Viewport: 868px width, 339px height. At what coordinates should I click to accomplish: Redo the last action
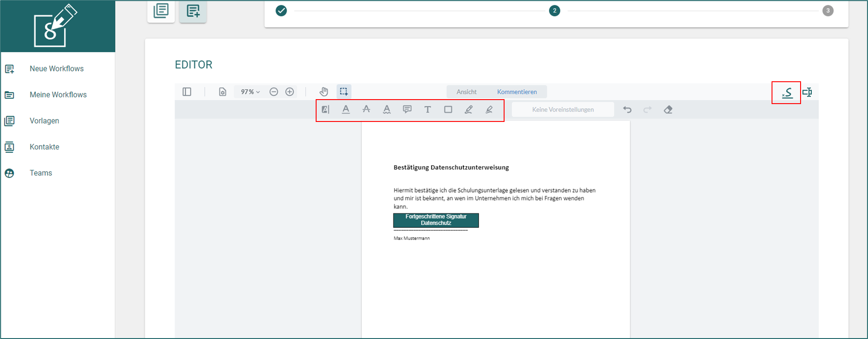click(x=647, y=109)
